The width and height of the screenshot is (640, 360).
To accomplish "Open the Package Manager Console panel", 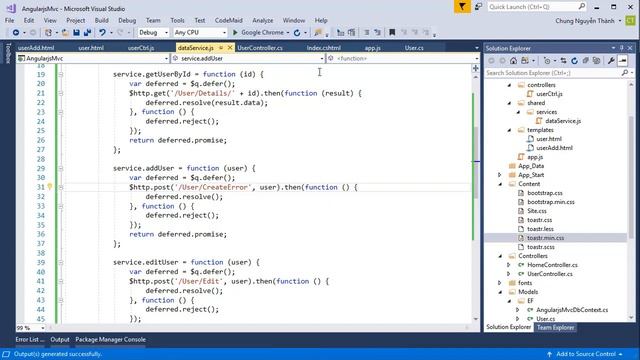I will point(110,340).
